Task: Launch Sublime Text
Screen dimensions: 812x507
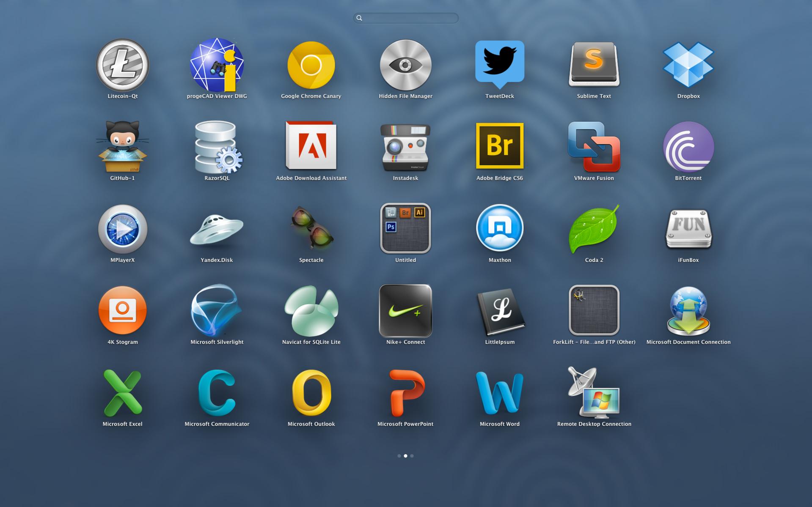Action: point(594,64)
